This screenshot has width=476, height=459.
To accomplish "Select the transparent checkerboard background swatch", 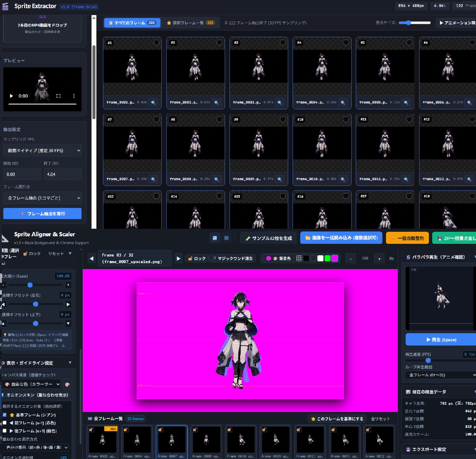I will coord(299,258).
